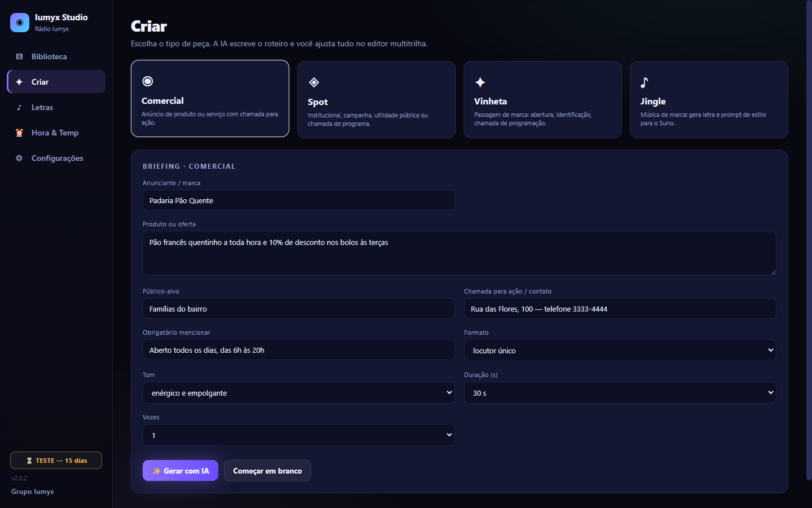Select the Jingle piece type title
This screenshot has width=812, height=508.
pyautogui.click(x=653, y=102)
